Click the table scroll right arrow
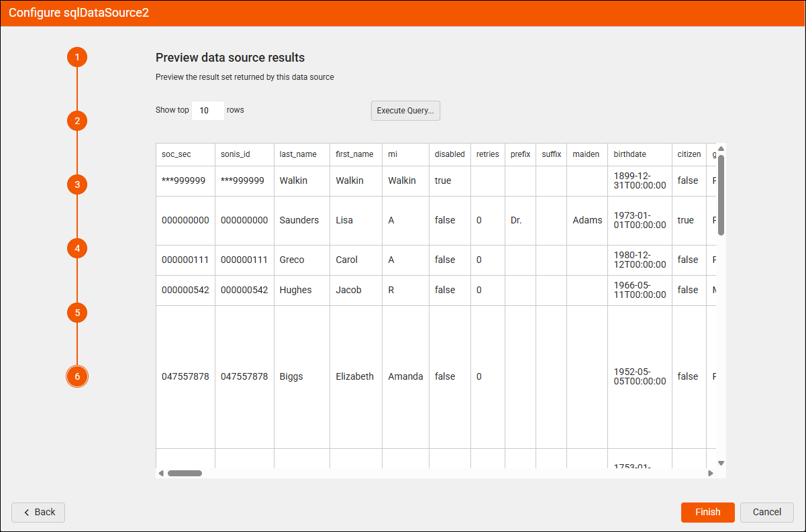The width and height of the screenshot is (806, 532). coord(711,473)
